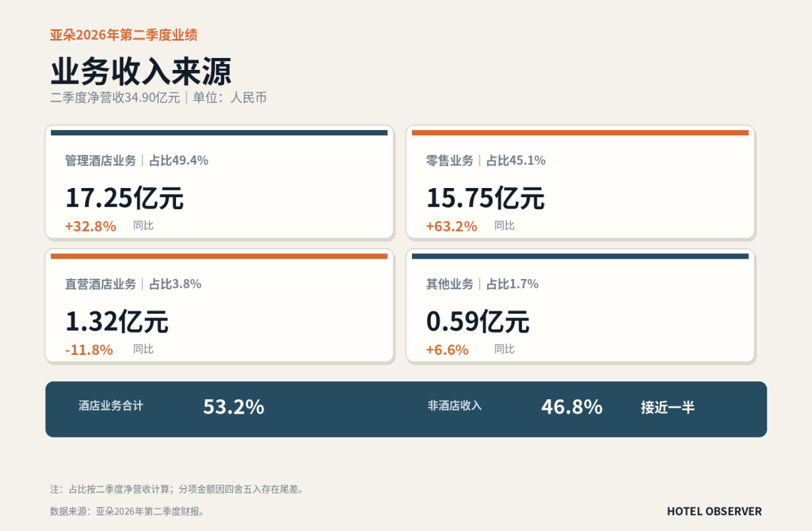Viewport: 812px width, 531px height.
Task: Select the 0.59亿元 value
Action: click(x=477, y=322)
